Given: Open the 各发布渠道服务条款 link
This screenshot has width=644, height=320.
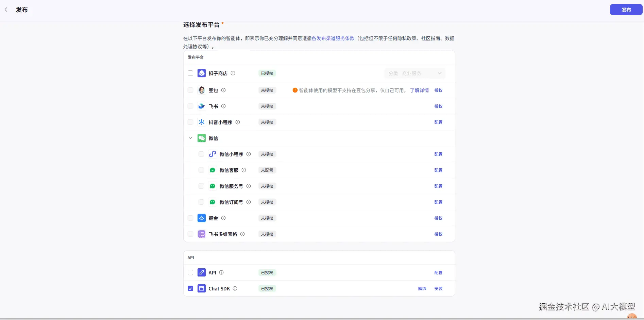Looking at the screenshot, I should 333,38.
